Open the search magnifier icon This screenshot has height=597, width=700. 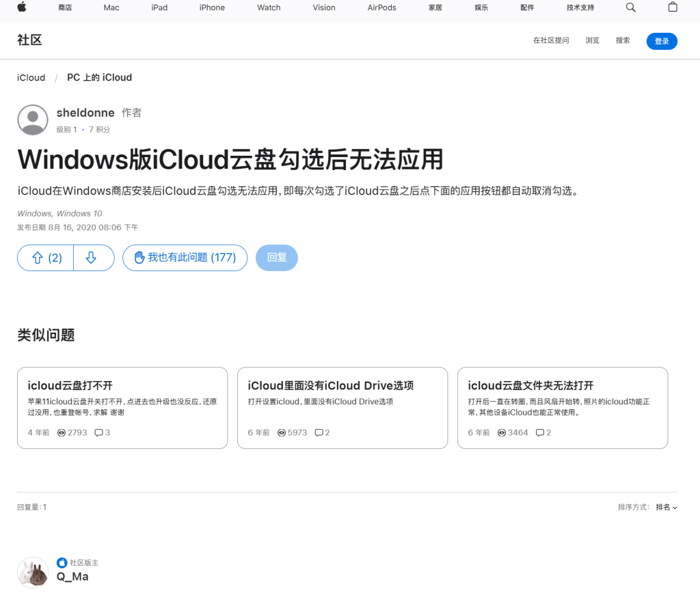(x=630, y=8)
